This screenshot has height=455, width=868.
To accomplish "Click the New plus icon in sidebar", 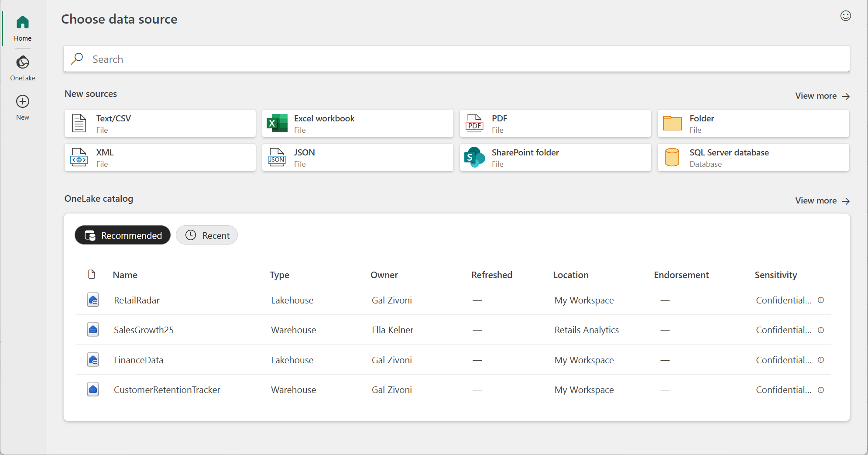I will click(x=23, y=101).
